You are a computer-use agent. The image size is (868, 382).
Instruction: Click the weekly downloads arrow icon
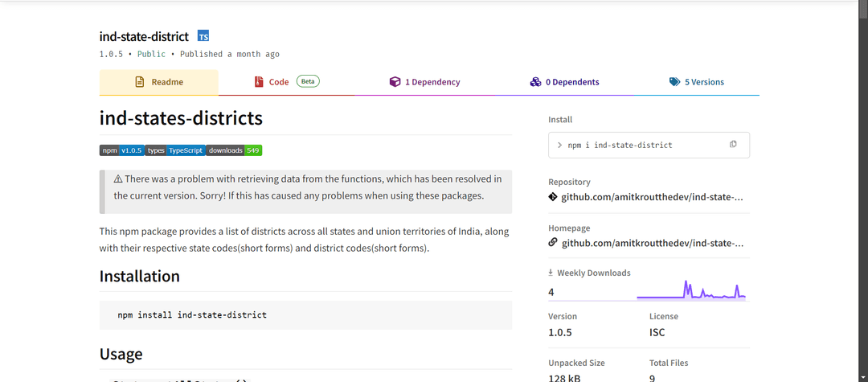click(551, 273)
